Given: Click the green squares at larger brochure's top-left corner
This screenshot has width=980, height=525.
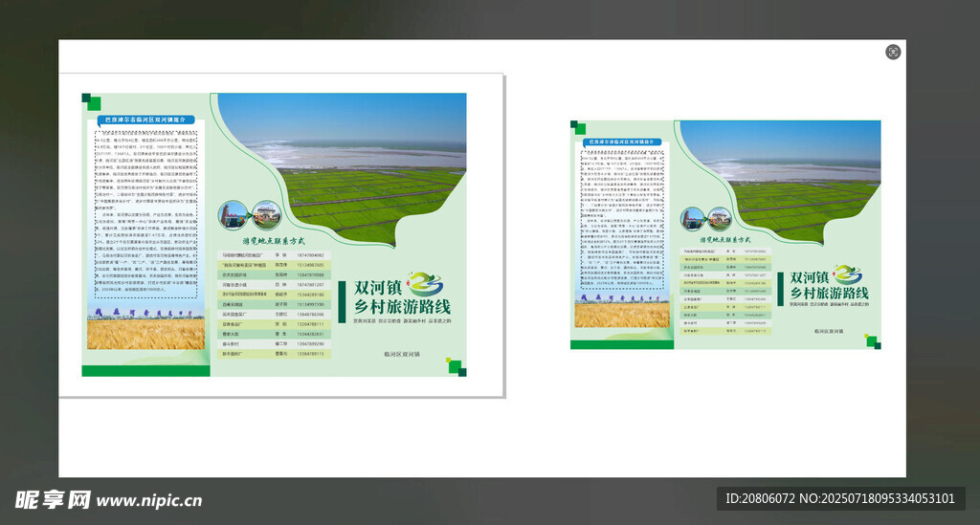Looking at the screenshot, I should [91, 101].
